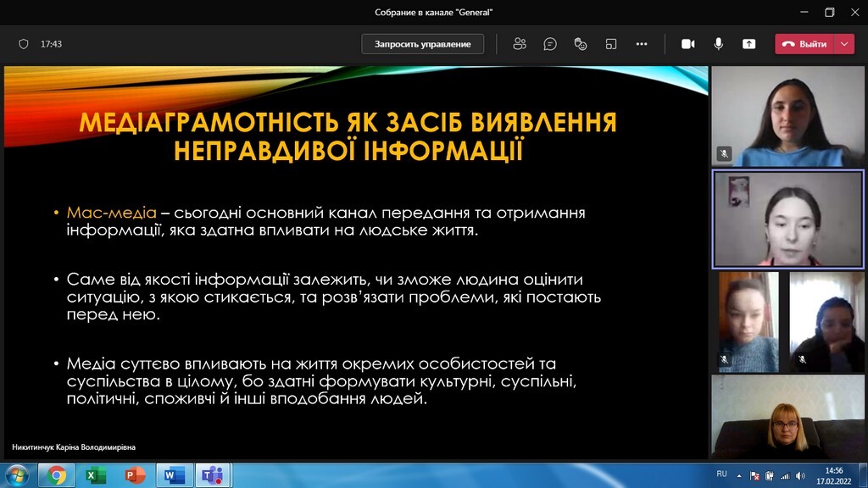Open Excel from the taskbar
This screenshot has height=488, width=868.
(x=96, y=475)
